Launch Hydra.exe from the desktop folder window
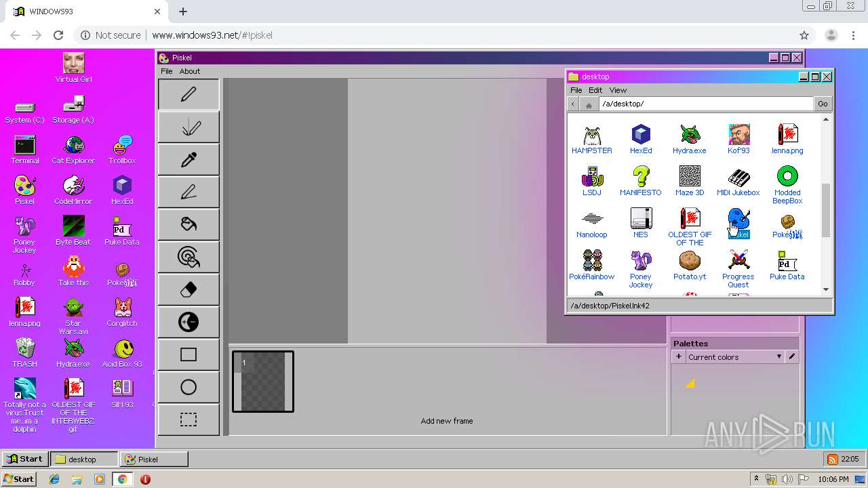 click(x=690, y=140)
